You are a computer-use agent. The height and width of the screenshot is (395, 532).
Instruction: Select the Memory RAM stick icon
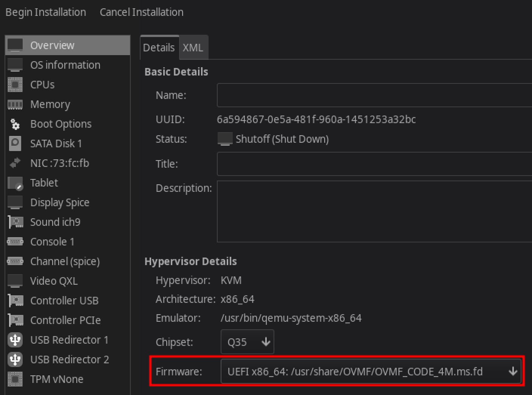[x=15, y=104]
